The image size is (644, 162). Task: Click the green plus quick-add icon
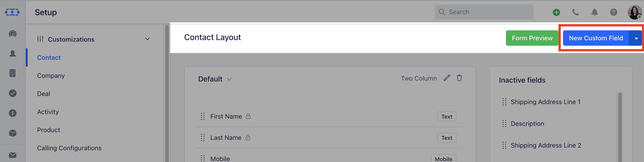pos(556,12)
